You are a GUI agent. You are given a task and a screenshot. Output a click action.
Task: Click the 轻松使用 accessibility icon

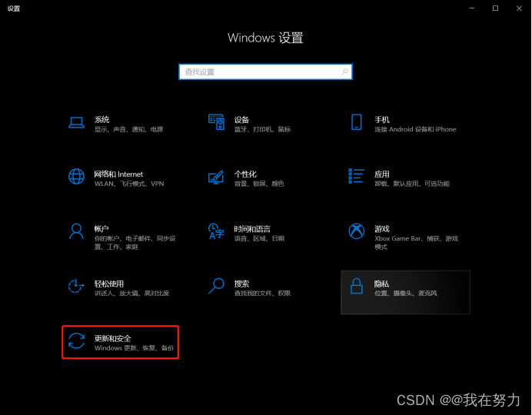tap(76, 286)
